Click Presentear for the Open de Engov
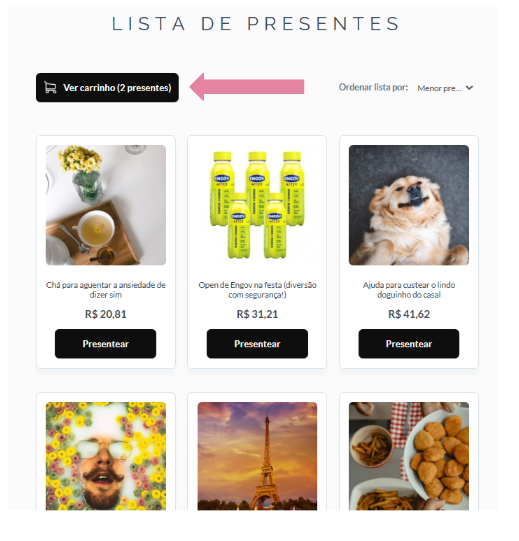The width and height of the screenshot is (519, 541). pos(257,344)
